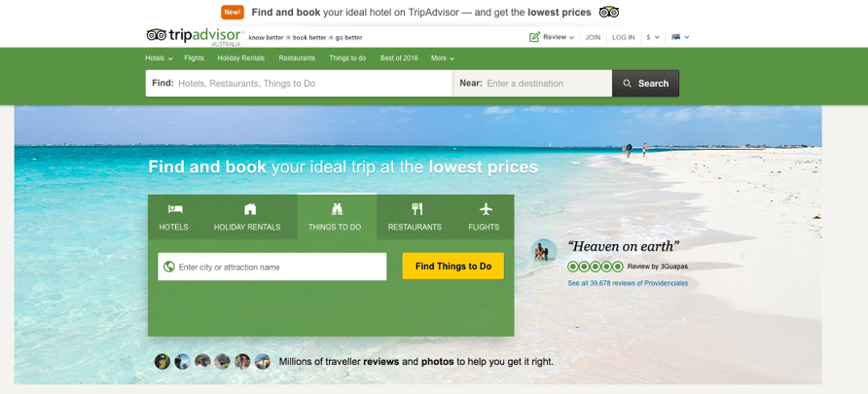Choose the Restaurants fork and knife icon
Image resolution: width=868 pixels, height=394 pixels.
tap(417, 209)
